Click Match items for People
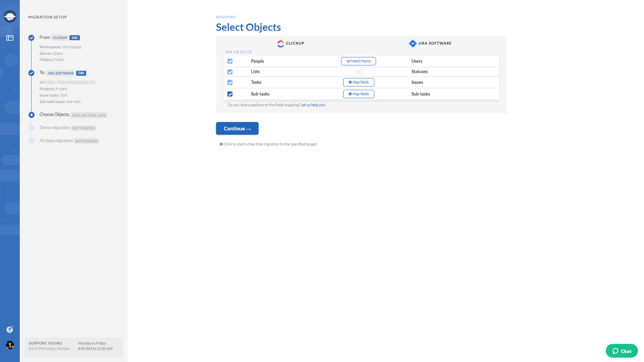 pos(359,61)
